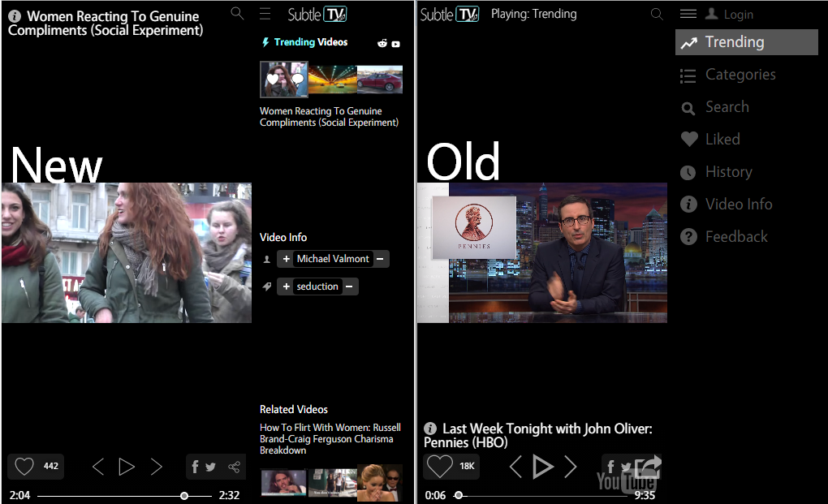This screenshot has height=504, width=828.
Task: Click the SubtleTV logo in the New panel
Action: [317, 15]
